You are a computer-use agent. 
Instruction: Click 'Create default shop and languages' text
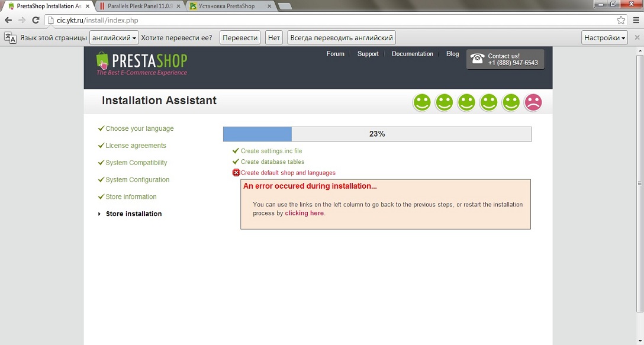click(288, 173)
